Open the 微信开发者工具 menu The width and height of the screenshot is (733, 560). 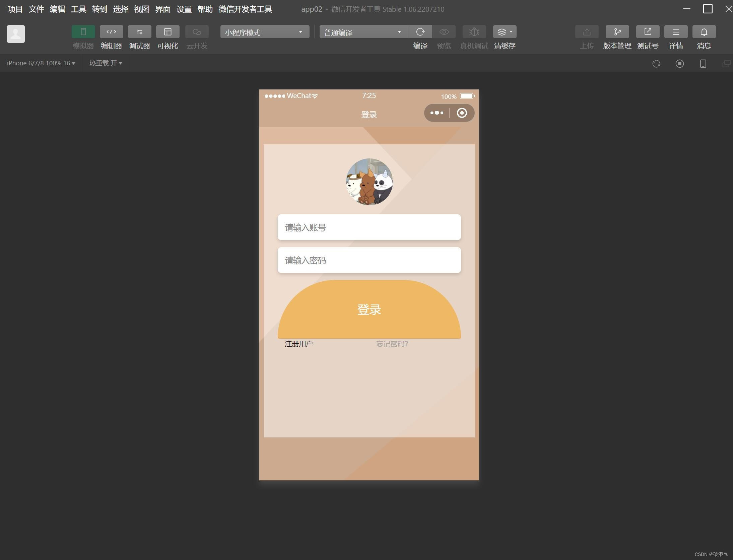click(245, 9)
